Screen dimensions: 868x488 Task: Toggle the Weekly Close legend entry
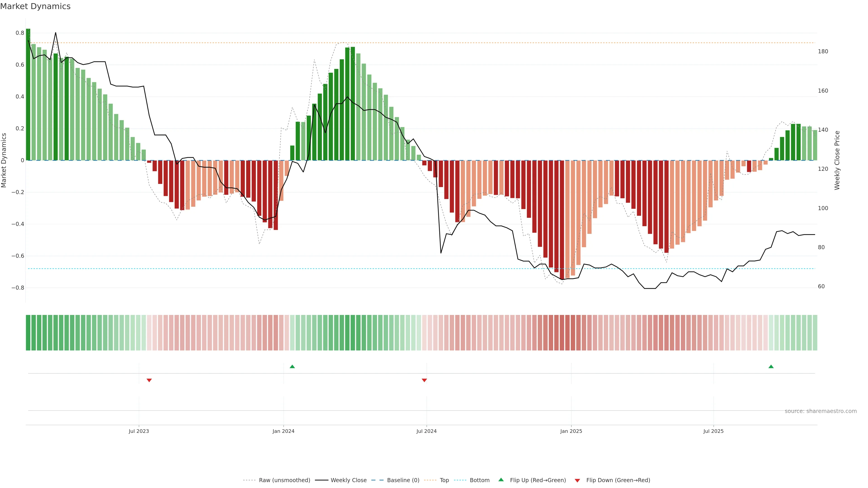coord(348,480)
